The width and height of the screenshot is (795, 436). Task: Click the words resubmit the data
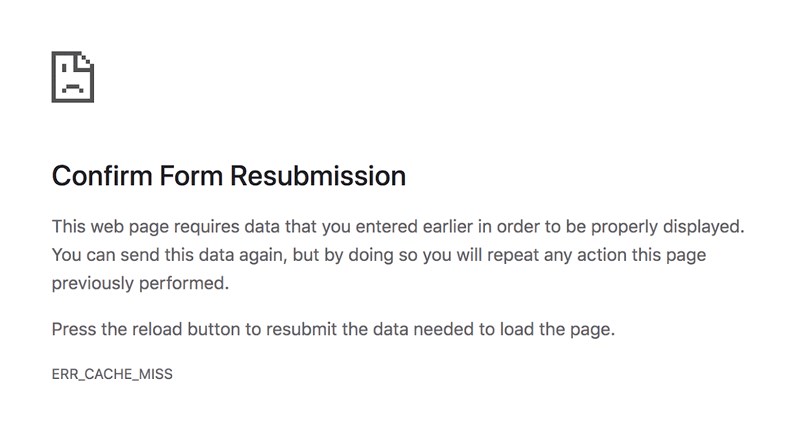point(337,330)
